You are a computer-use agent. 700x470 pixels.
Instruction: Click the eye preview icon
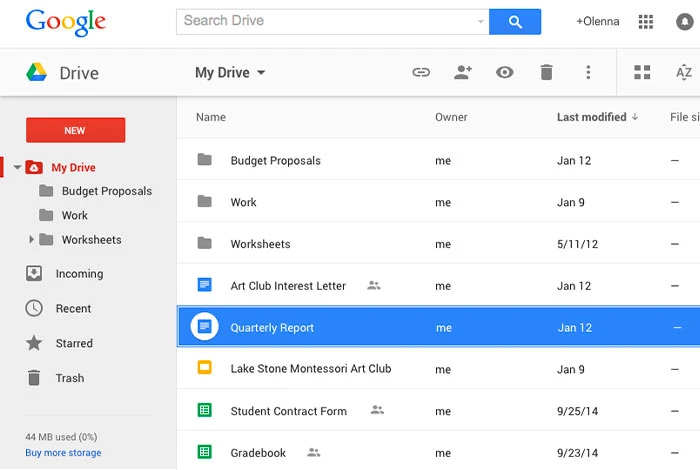[505, 72]
